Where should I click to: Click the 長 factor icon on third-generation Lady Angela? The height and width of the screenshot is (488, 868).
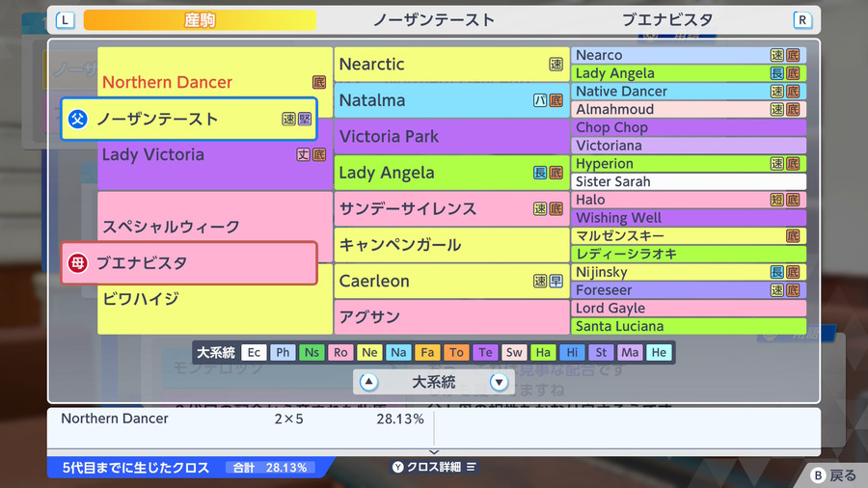coord(540,173)
